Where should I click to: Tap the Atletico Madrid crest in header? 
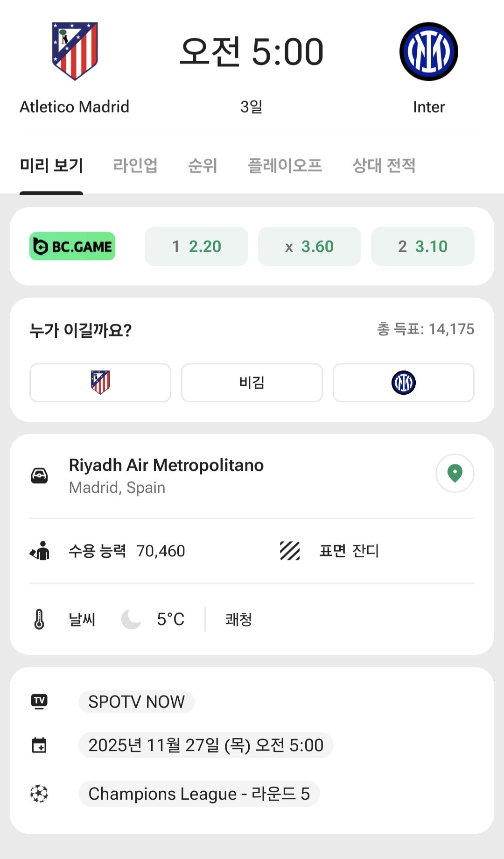(75, 51)
